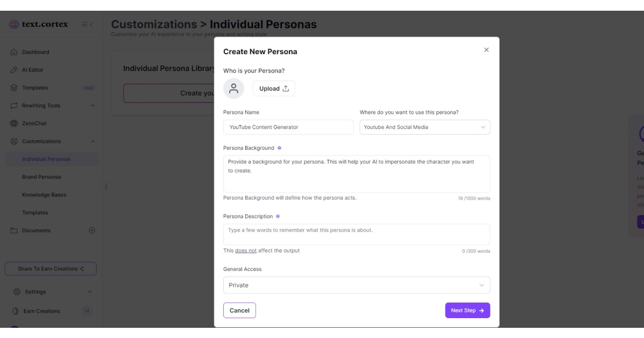Click the sidebar collapse icon near logo
This screenshot has height=338, width=644.
tap(87, 24)
